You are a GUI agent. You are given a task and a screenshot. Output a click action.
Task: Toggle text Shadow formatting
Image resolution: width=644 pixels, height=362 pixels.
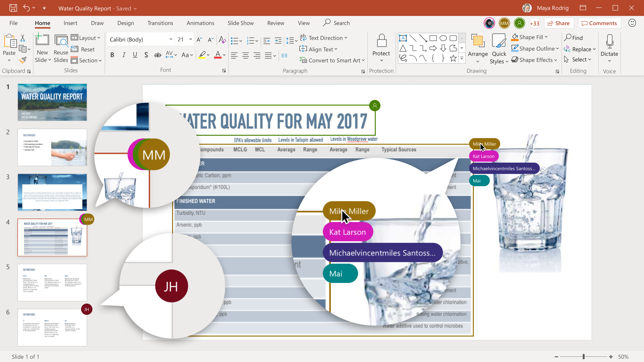[x=146, y=55]
